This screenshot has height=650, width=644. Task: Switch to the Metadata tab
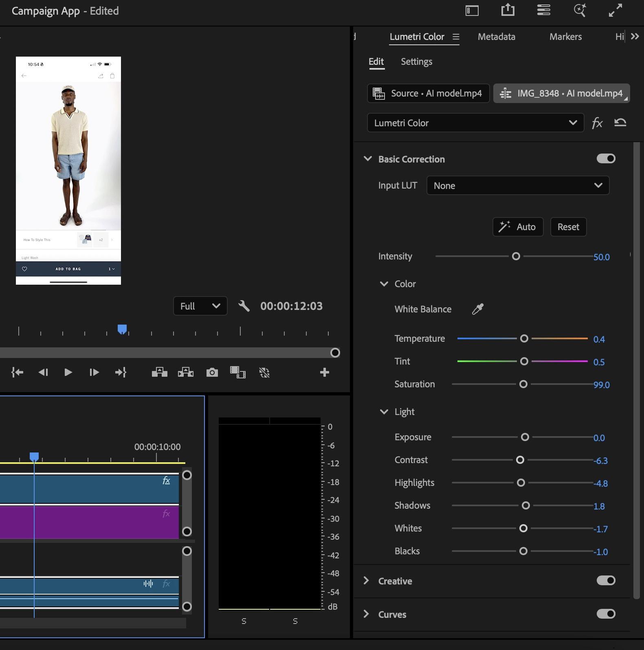coord(496,37)
